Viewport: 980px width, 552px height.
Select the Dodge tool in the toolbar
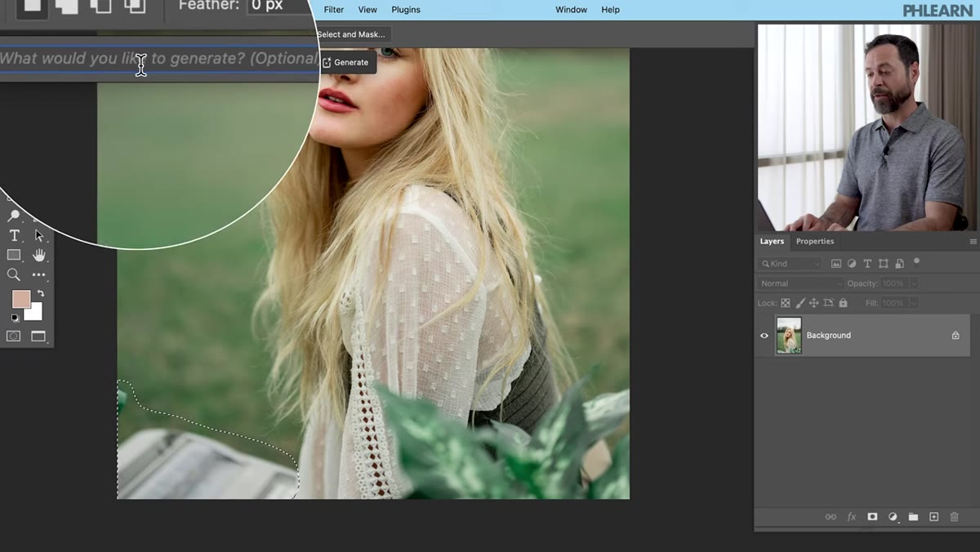[x=14, y=216]
